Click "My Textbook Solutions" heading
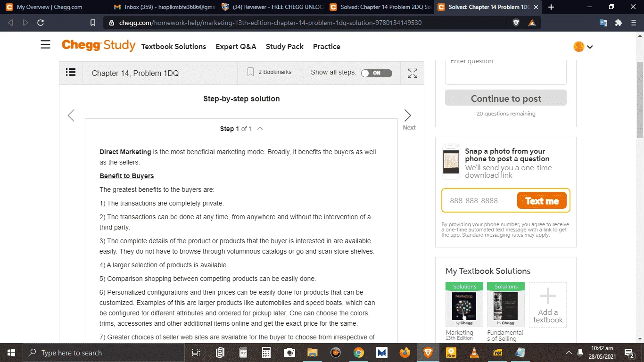Viewport: 644px width, 362px height. [x=488, y=271]
